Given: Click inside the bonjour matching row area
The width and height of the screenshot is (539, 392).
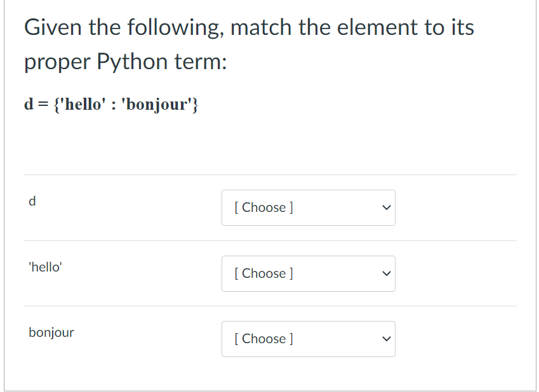Looking at the screenshot, I should click(127, 339).
